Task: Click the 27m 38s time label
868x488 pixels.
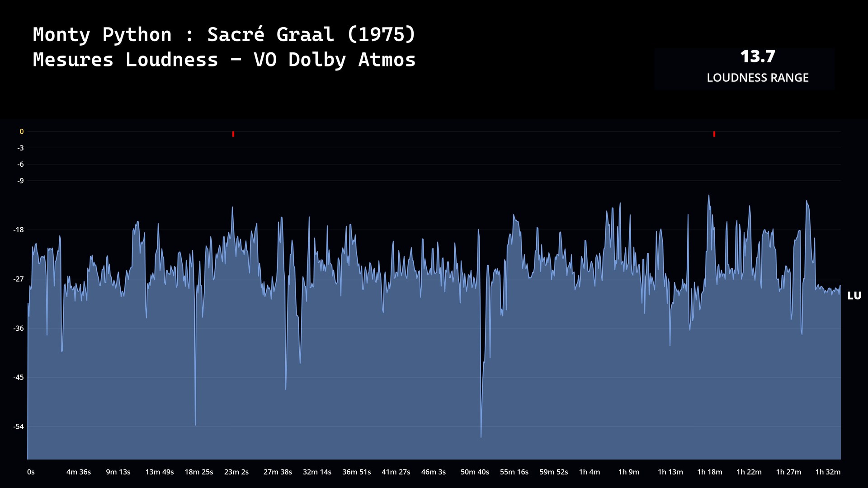Action: click(278, 472)
